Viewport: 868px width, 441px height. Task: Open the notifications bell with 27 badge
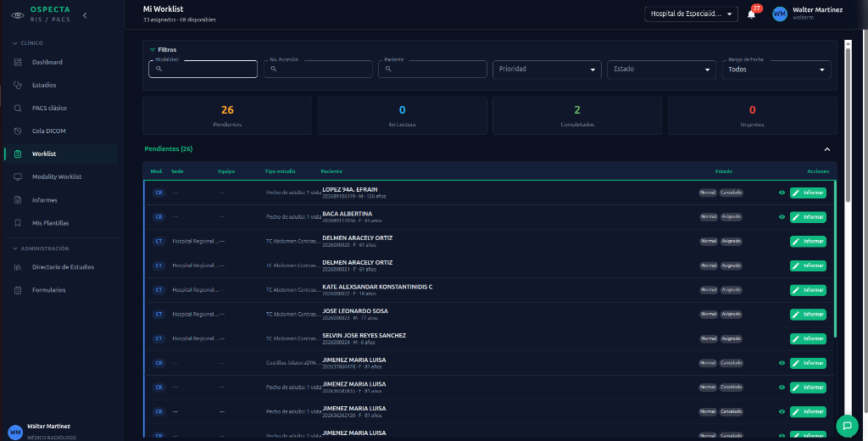tap(751, 14)
